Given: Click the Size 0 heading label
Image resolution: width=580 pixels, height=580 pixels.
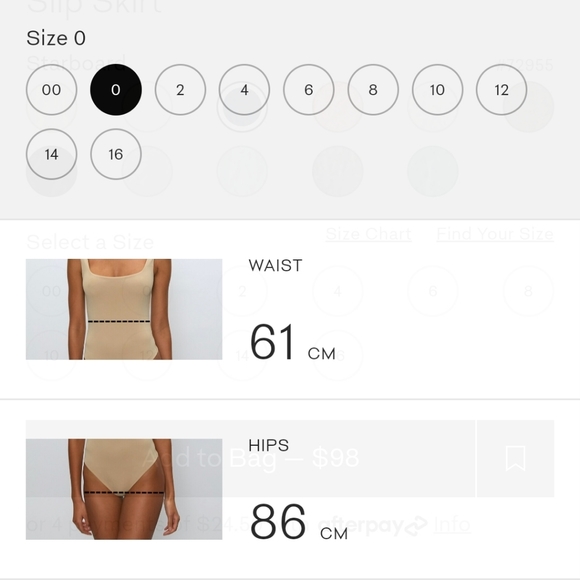Looking at the screenshot, I should coord(56,38).
